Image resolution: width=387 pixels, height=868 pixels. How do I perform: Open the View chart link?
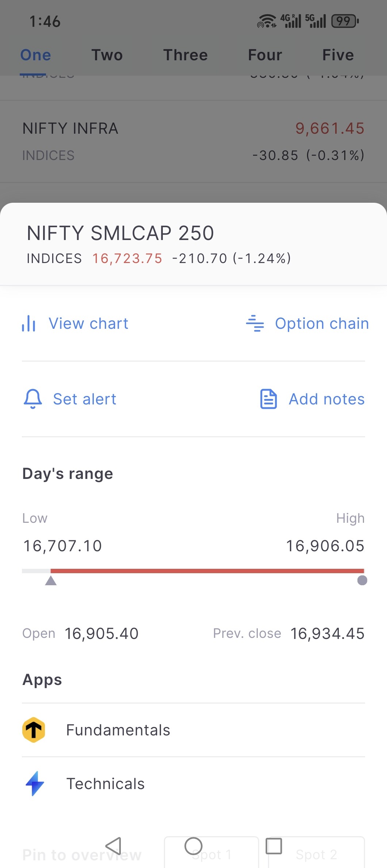pyautogui.click(x=88, y=324)
